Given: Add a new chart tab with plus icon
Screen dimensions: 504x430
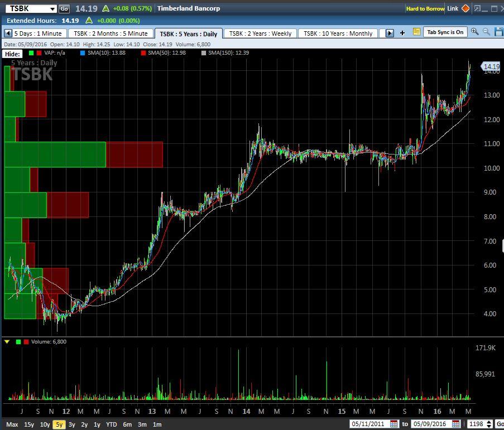Looking at the screenshot, I should (402, 33).
